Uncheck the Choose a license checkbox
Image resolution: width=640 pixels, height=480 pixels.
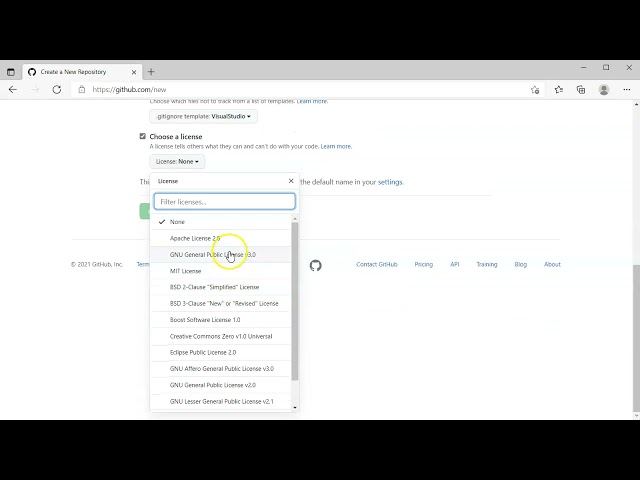(142, 136)
